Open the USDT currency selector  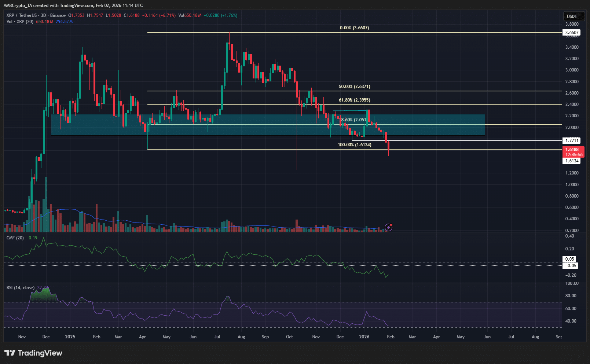tap(572, 16)
